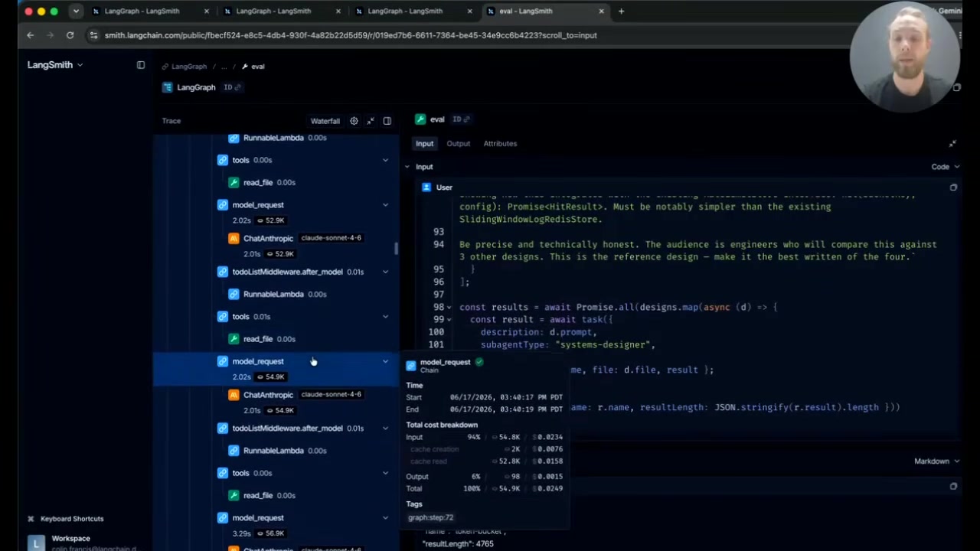Click the graph:step:72 tag
Image resolution: width=980 pixels, height=551 pixels.
(430, 518)
